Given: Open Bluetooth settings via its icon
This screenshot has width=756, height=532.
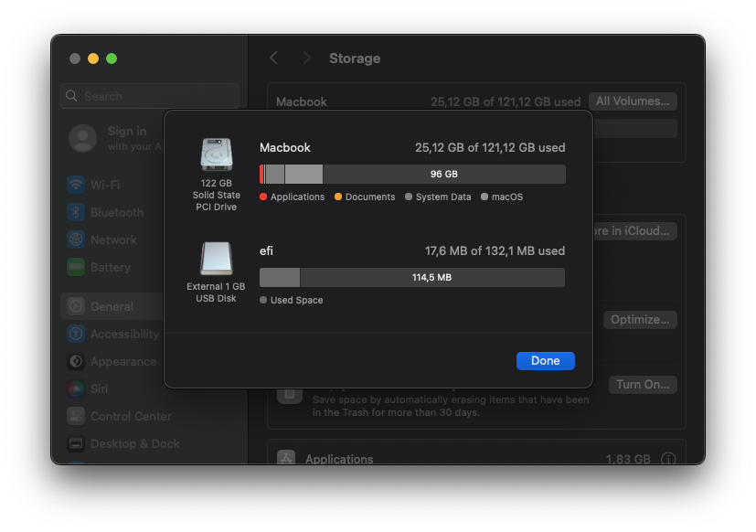Looking at the screenshot, I should [x=76, y=212].
